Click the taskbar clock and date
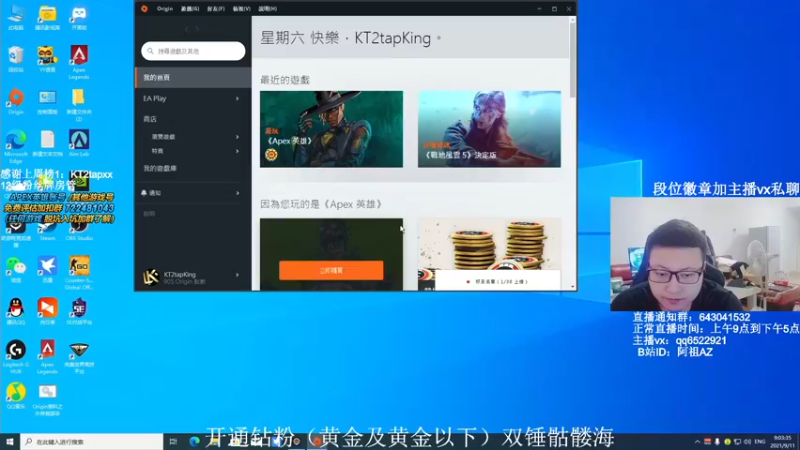The height and width of the screenshot is (450, 800). point(783,441)
